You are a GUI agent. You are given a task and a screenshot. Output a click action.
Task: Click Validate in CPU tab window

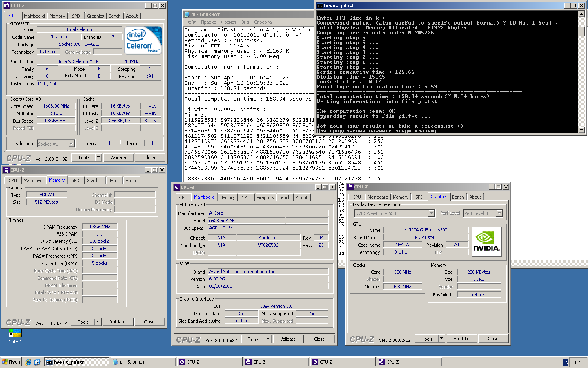(118, 157)
